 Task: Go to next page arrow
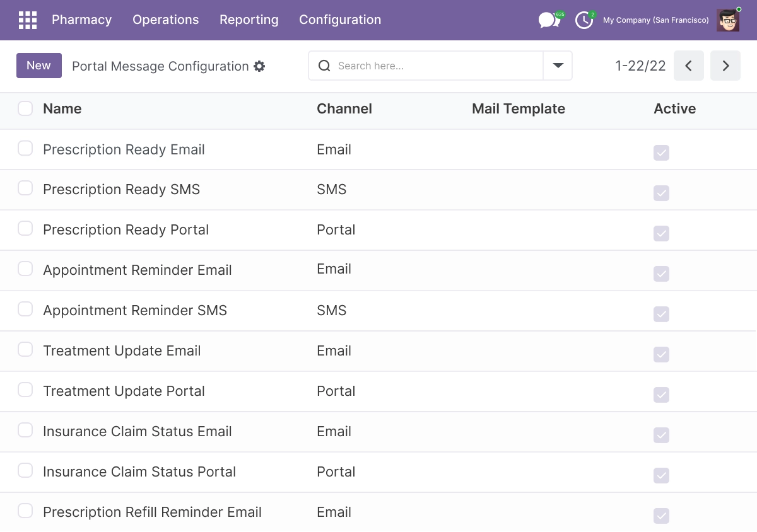[725, 66]
